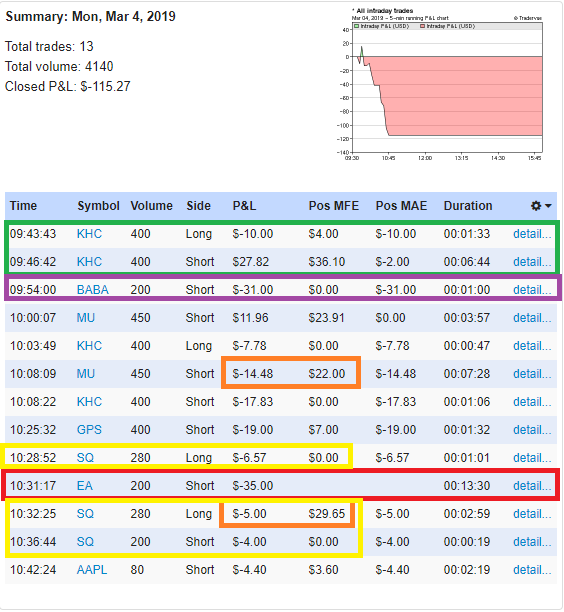View detail link for 09:43:43 KHC trade
The image size is (564, 612).
click(x=532, y=234)
